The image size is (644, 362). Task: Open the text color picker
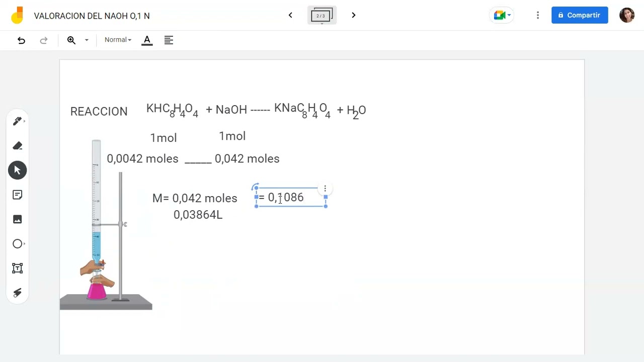[x=147, y=40]
